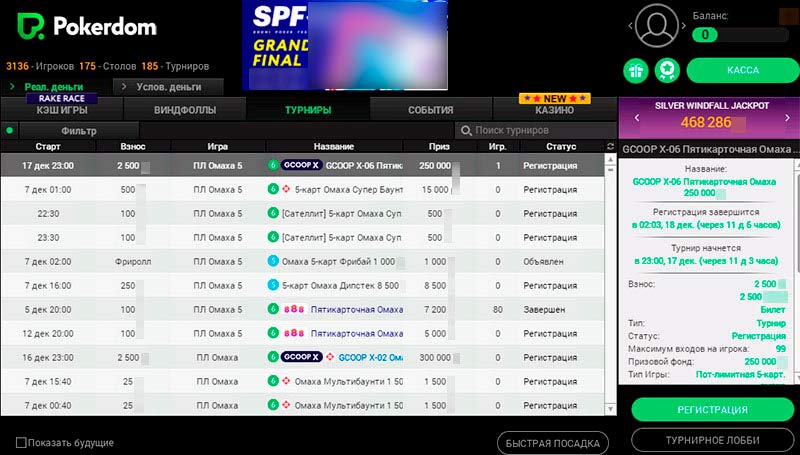Sort table by Название column

coord(334,146)
